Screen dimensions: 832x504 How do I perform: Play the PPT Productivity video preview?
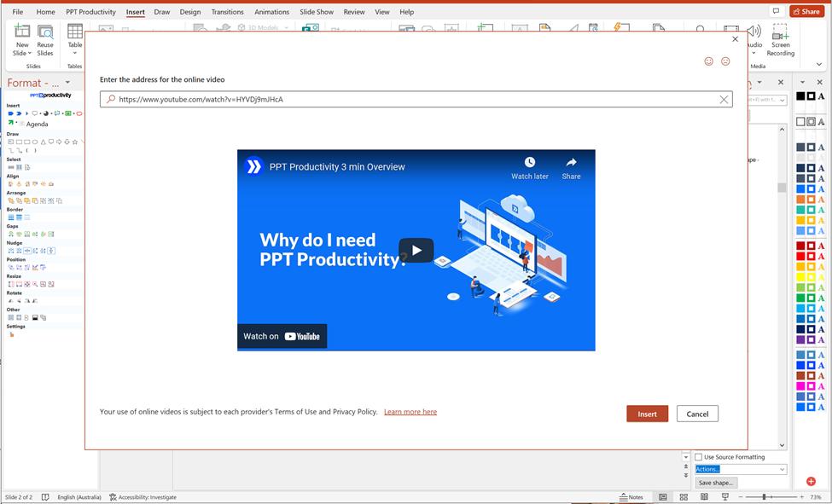point(416,250)
